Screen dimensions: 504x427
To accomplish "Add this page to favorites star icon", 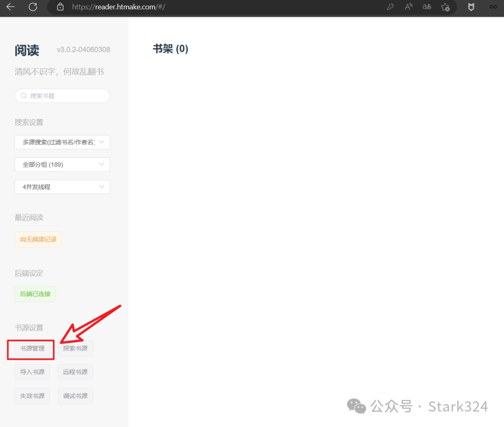I will pos(445,7).
